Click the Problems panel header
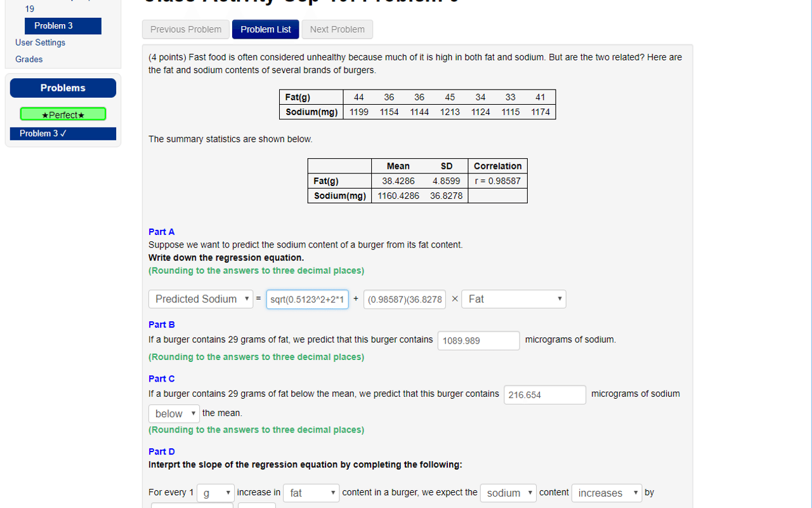Screen dimensions: 812x508 63,88
